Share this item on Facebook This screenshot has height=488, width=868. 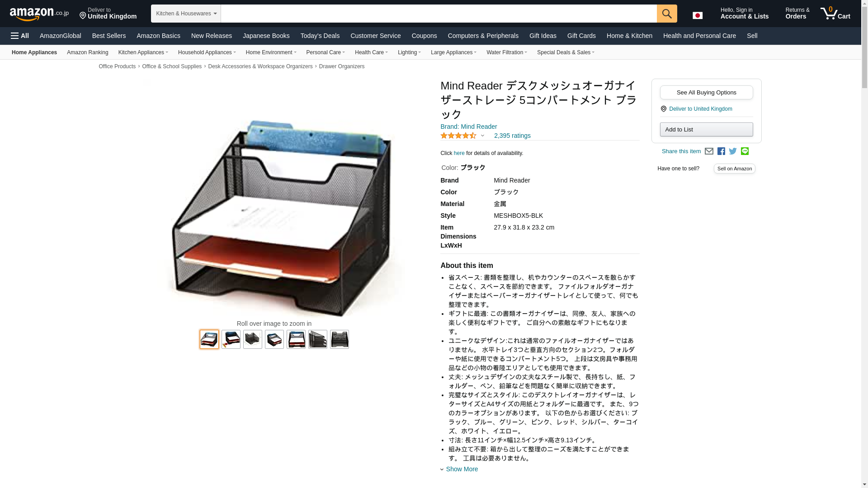(721, 151)
